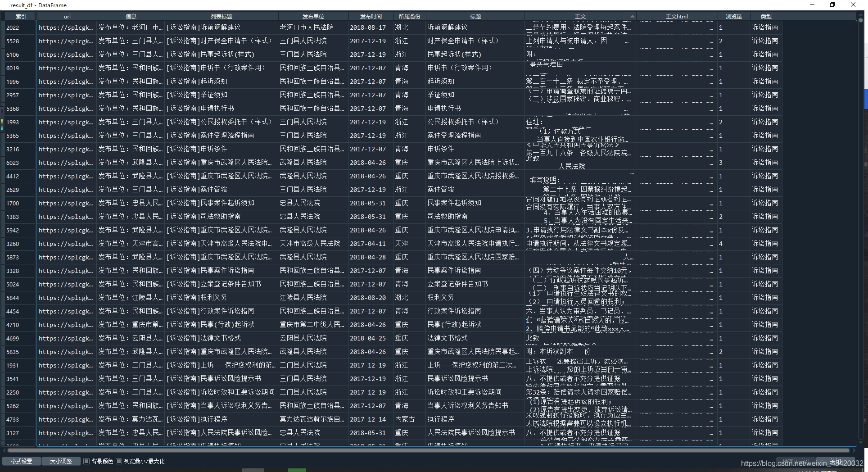Sort by the 索引 index column header

coord(21,16)
